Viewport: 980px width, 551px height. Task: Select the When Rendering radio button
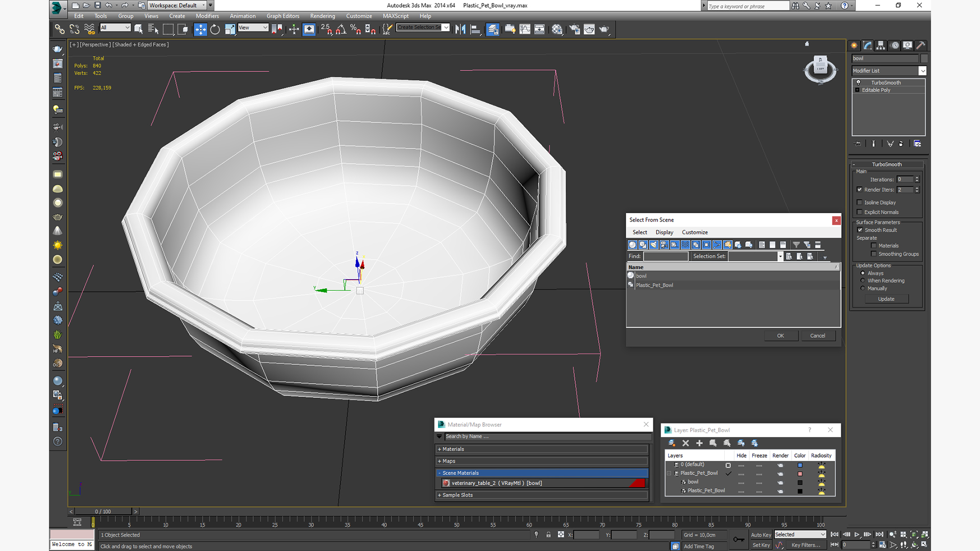click(x=863, y=281)
